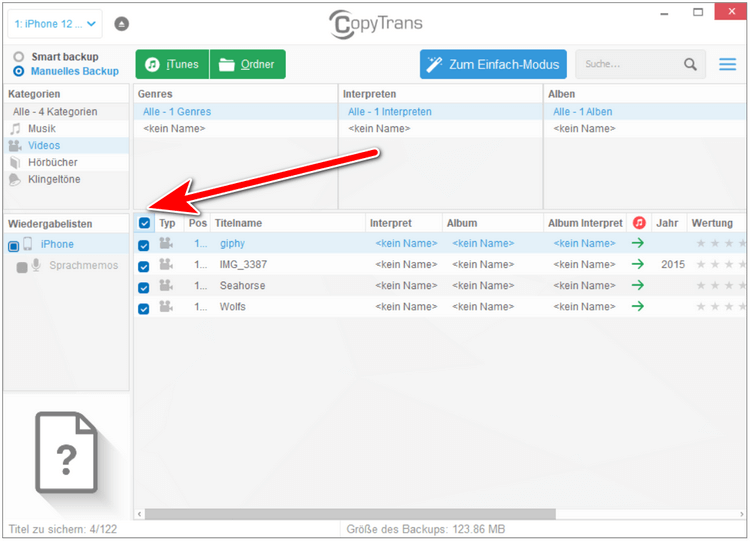This screenshot has height=541, width=750.
Task: Toggle the select-all checkbox in the header
Action: 144,223
